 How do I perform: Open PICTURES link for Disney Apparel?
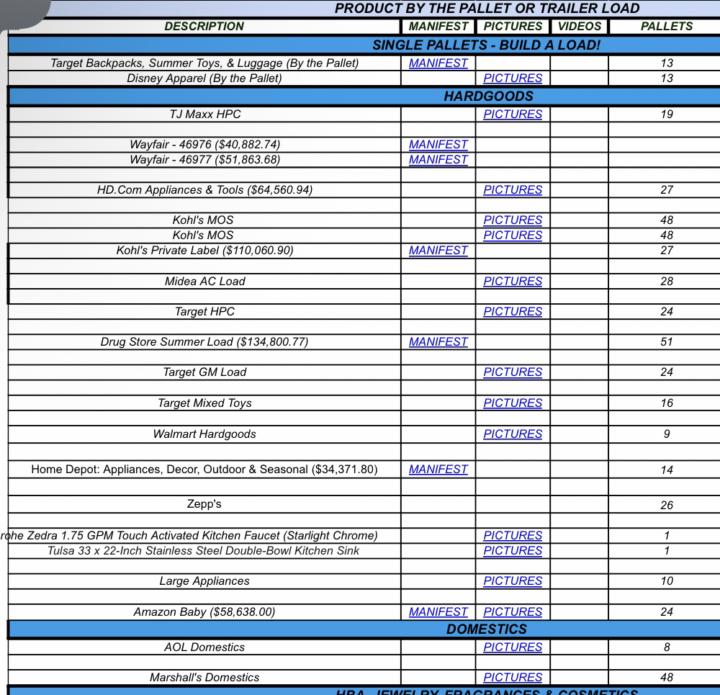coord(512,78)
